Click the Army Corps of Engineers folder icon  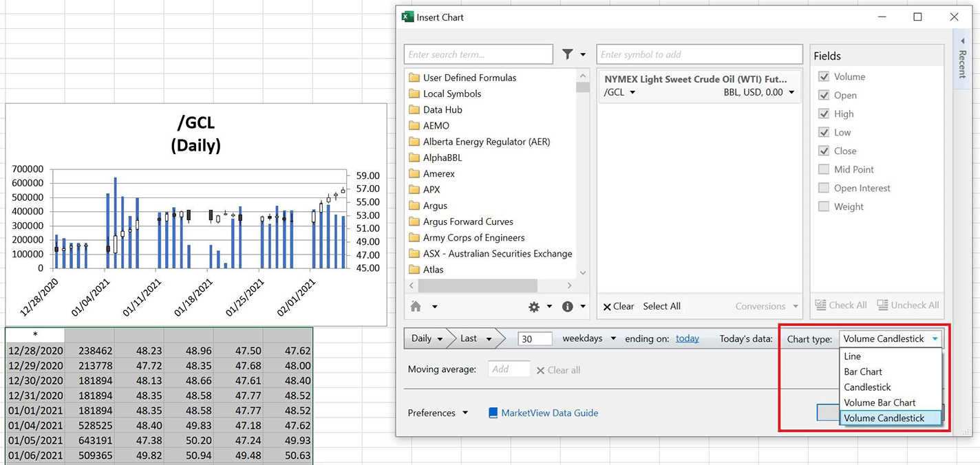pyautogui.click(x=414, y=237)
